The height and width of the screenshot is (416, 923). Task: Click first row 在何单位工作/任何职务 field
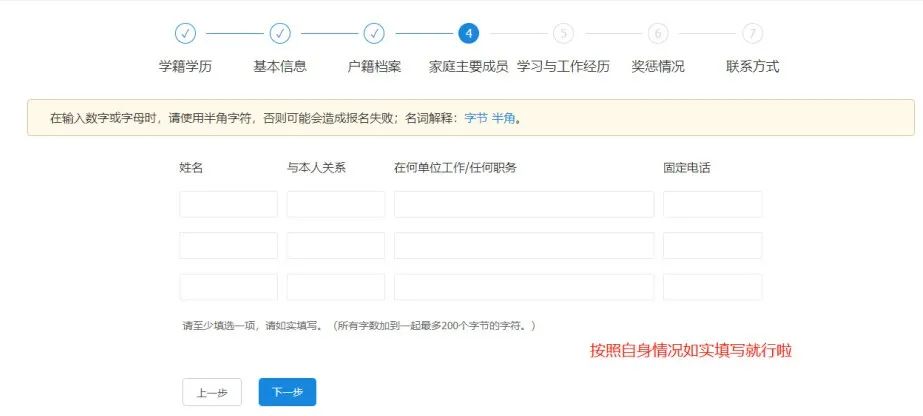(x=523, y=204)
